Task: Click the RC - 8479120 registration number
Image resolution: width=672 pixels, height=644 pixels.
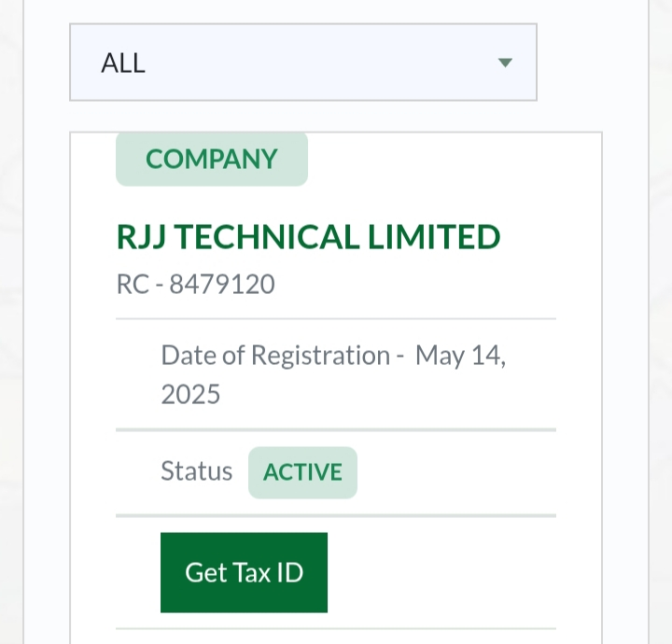Action: 195,284
